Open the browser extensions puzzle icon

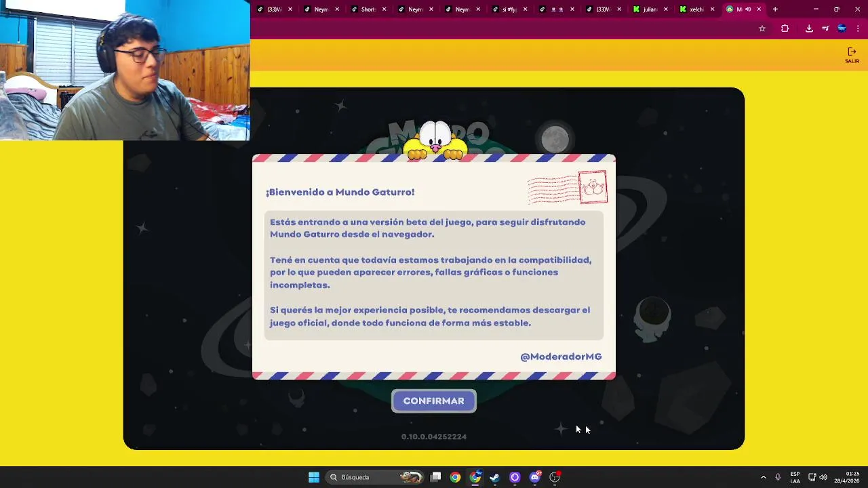(785, 28)
